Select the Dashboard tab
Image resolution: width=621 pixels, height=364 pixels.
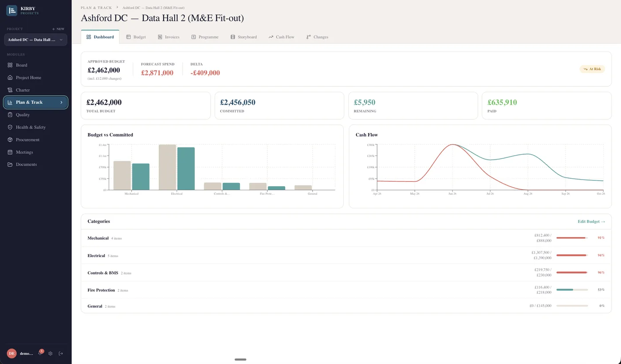tap(100, 37)
